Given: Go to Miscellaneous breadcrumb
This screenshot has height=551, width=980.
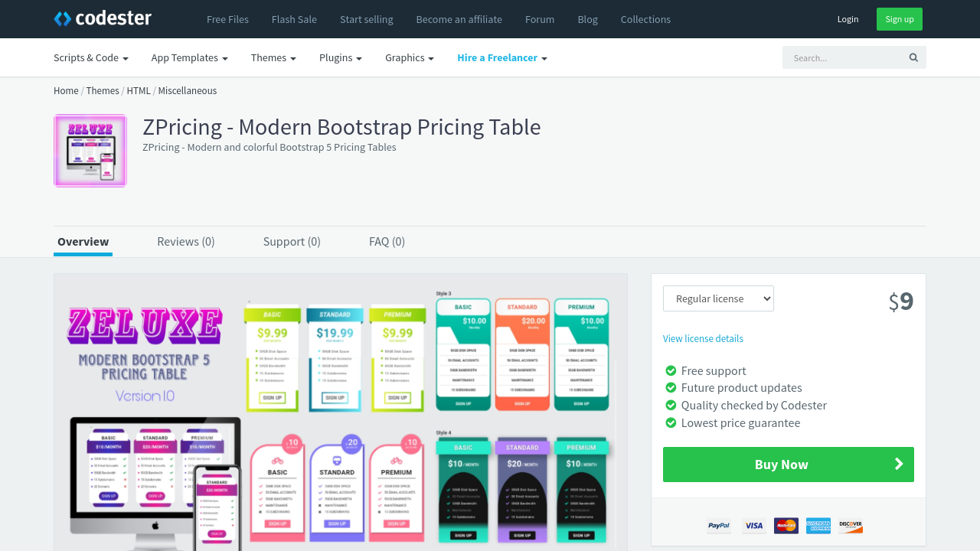Looking at the screenshot, I should 188,90.
